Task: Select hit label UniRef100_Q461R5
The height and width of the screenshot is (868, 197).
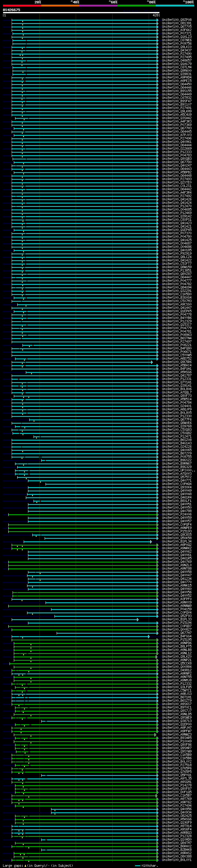Action: tap(176, 558)
